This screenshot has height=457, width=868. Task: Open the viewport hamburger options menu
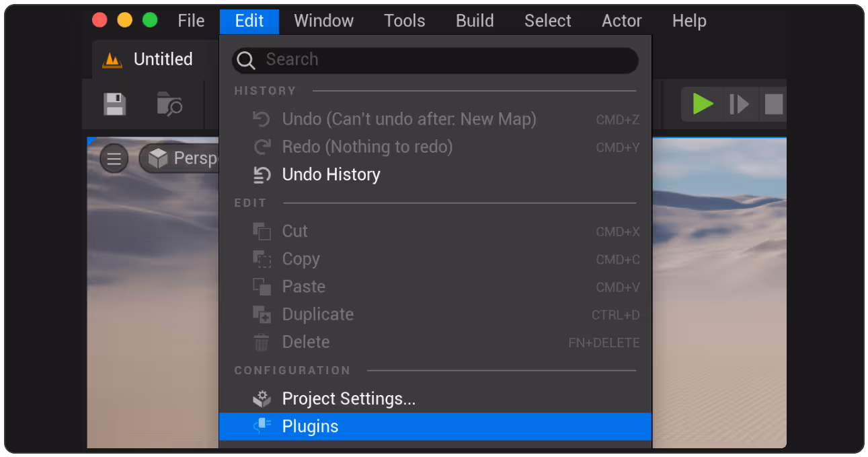click(114, 159)
